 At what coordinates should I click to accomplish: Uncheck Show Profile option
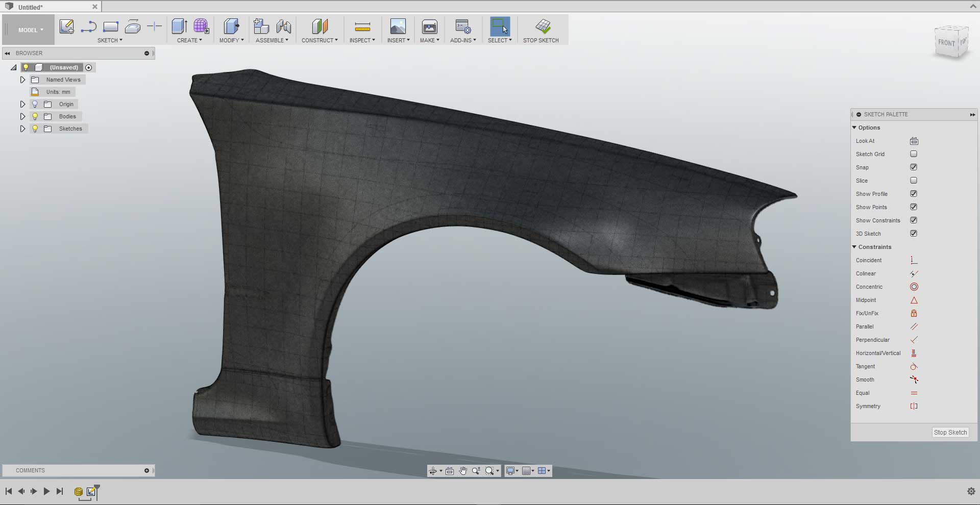point(914,194)
